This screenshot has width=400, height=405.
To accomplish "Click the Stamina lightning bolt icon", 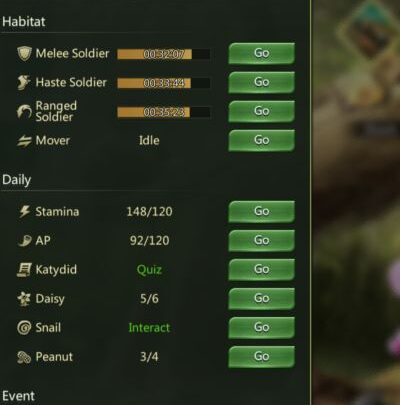I will (24, 211).
